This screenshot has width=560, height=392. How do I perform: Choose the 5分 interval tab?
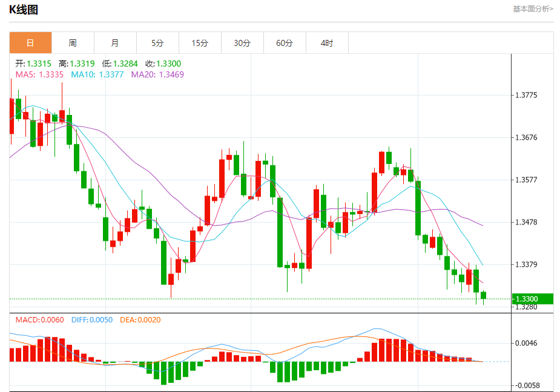tap(157, 43)
